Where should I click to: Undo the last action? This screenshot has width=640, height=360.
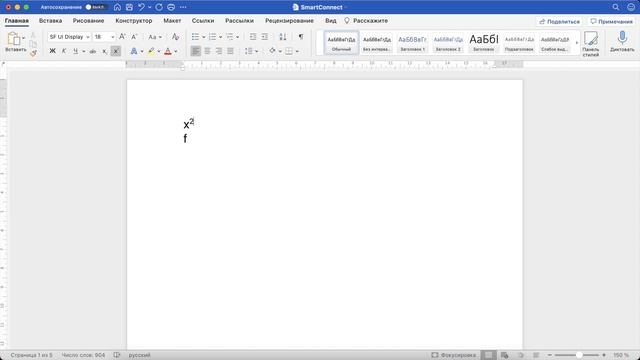pos(141,7)
